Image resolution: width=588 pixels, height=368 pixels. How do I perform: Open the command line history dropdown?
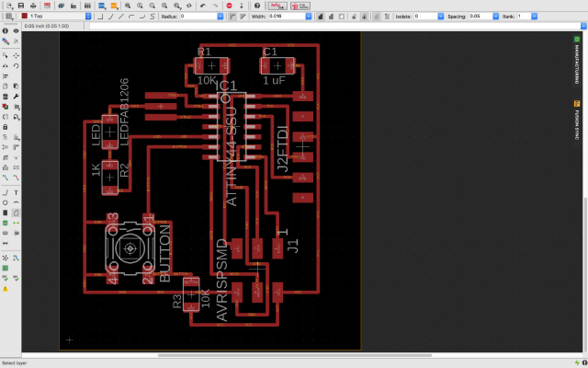583,26
